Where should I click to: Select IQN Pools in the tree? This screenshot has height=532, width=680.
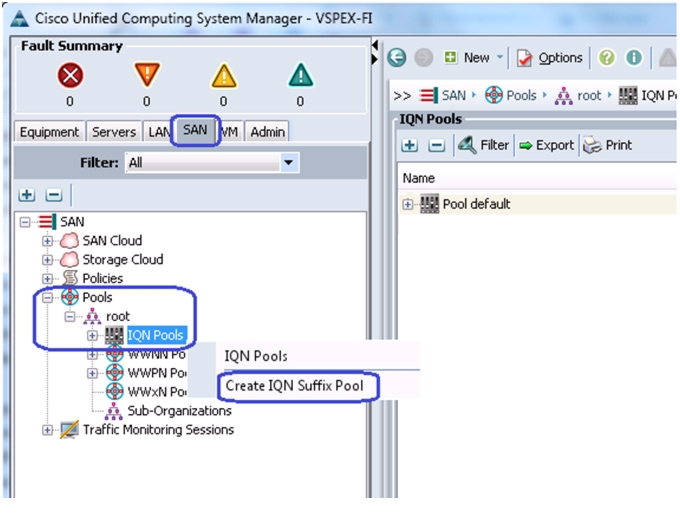tap(156, 335)
